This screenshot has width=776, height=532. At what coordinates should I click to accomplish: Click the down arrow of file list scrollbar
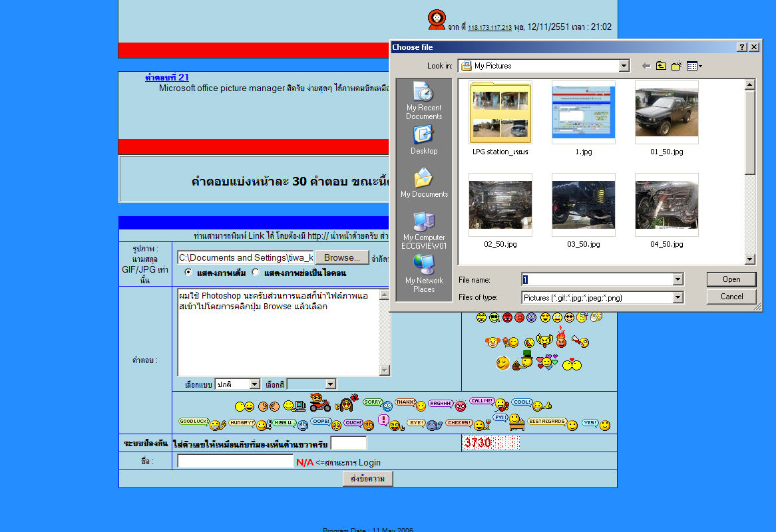pyautogui.click(x=750, y=259)
